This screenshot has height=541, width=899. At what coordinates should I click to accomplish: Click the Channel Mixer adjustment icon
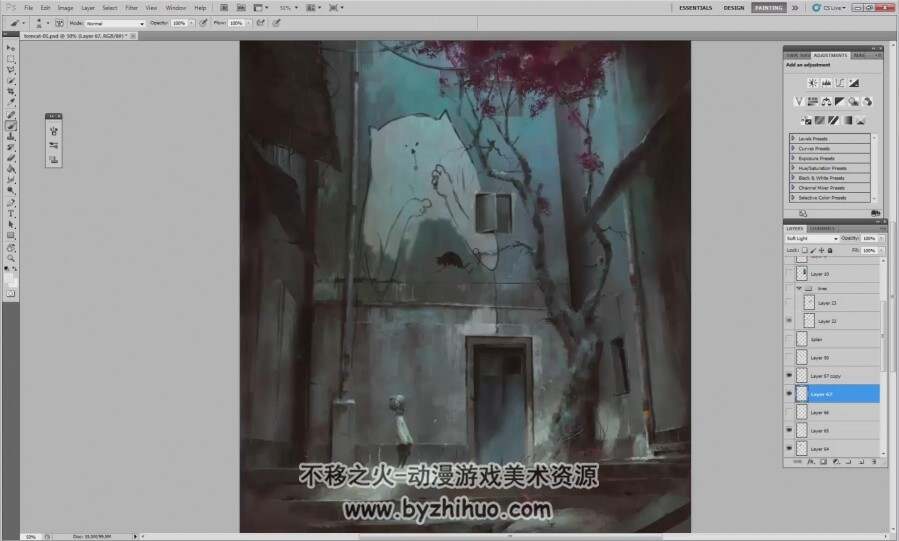pyautogui.click(x=867, y=101)
